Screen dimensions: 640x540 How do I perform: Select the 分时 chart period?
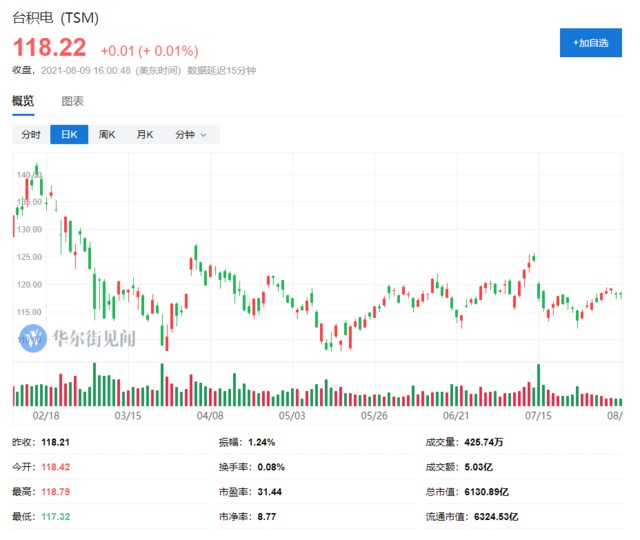coord(31,135)
